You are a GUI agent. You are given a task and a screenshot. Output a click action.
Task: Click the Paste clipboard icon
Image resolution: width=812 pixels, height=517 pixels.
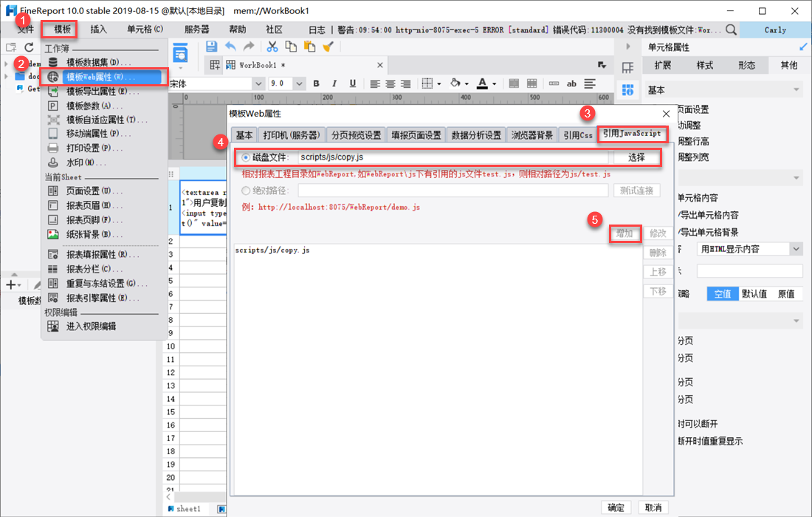310,47
